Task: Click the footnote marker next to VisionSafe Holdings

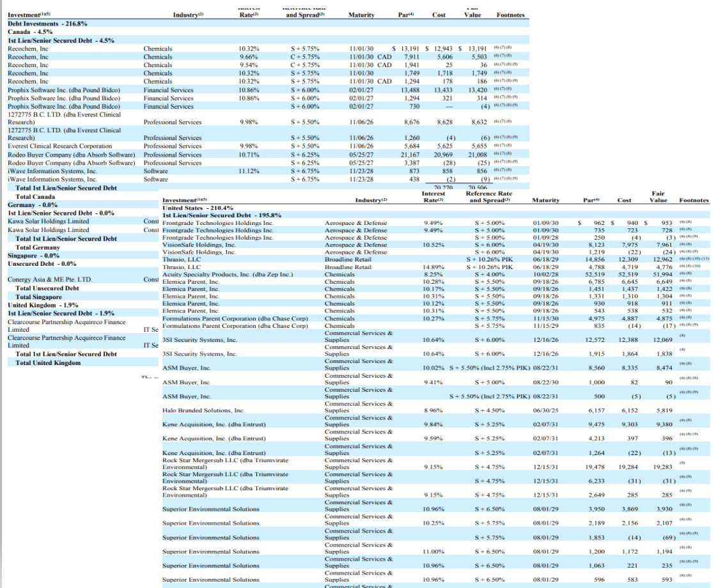Action: (x=686, y=244)
